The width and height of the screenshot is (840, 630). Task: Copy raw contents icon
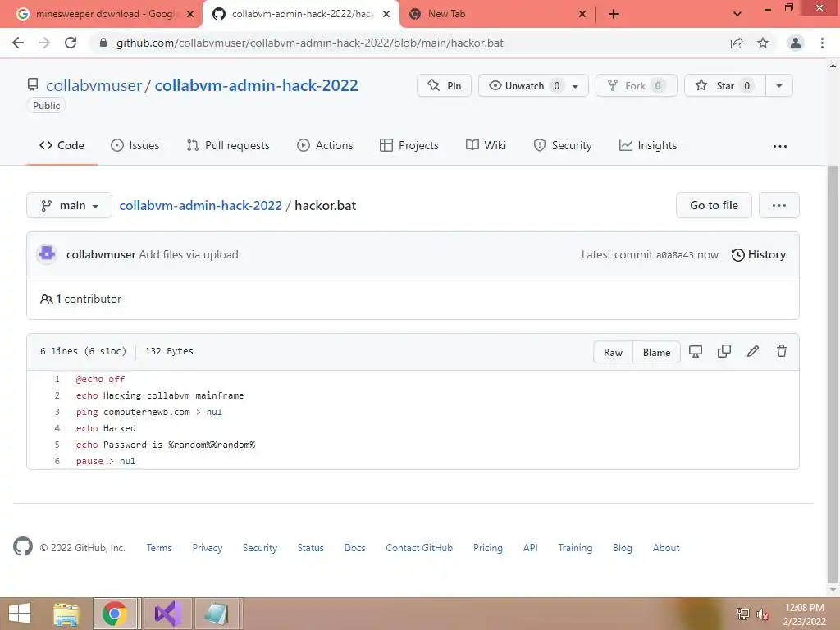click(724, 351)
